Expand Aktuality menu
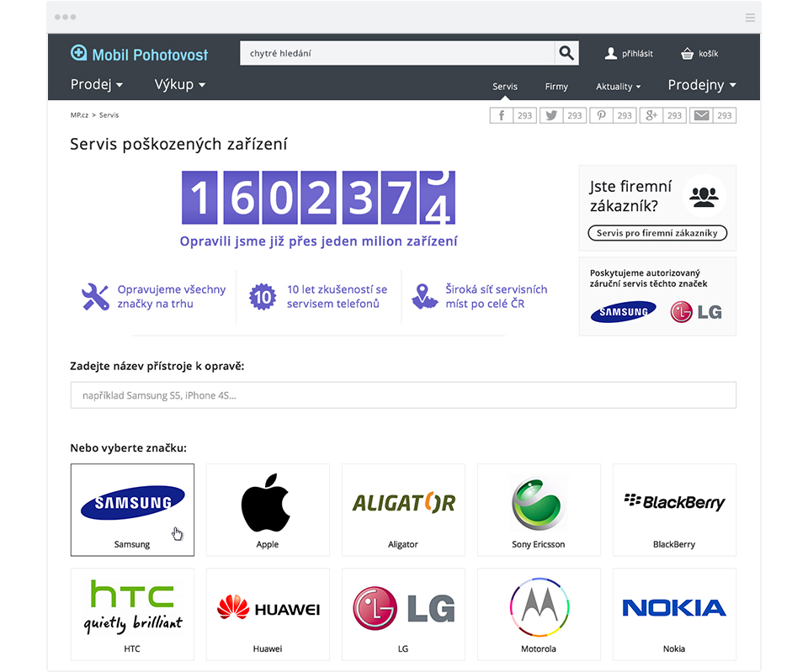This screenshot has width=808, height=672. [619, 87]
